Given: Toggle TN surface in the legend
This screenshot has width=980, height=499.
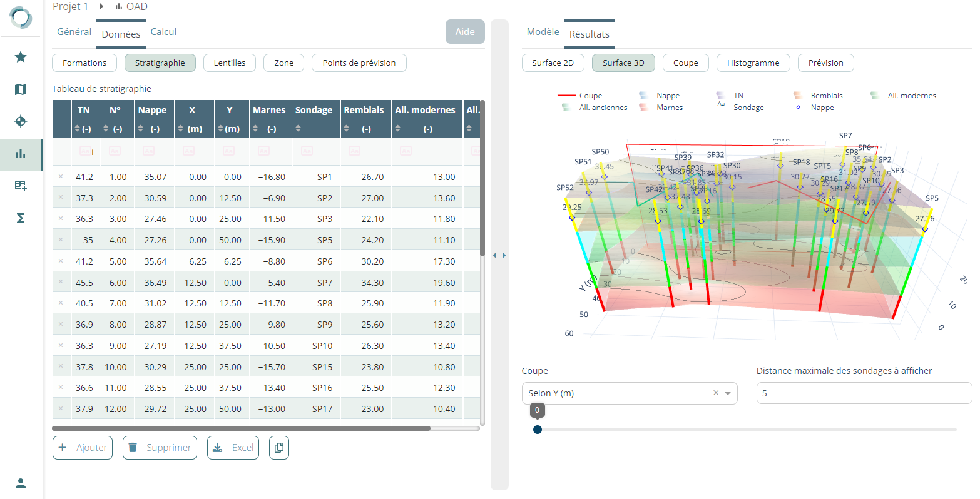Looking at the screenshot, I should click(x=730, y=96).
